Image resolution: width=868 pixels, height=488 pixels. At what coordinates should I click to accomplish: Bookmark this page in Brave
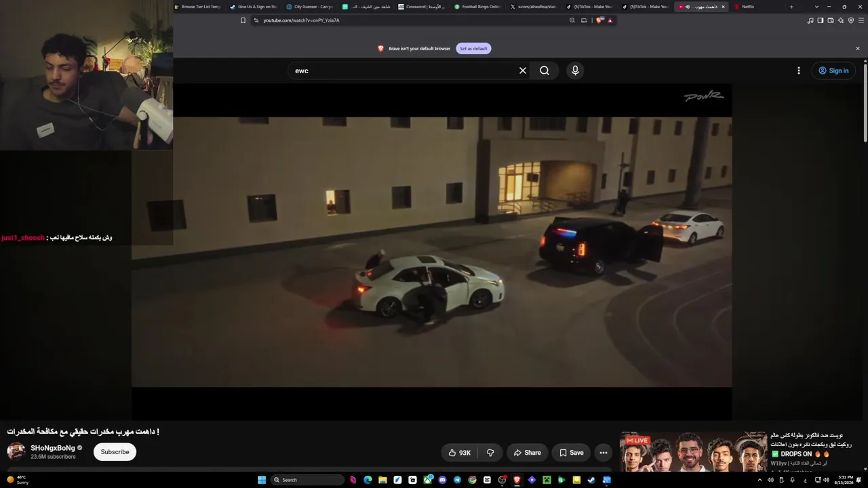(x=243, y=20)
